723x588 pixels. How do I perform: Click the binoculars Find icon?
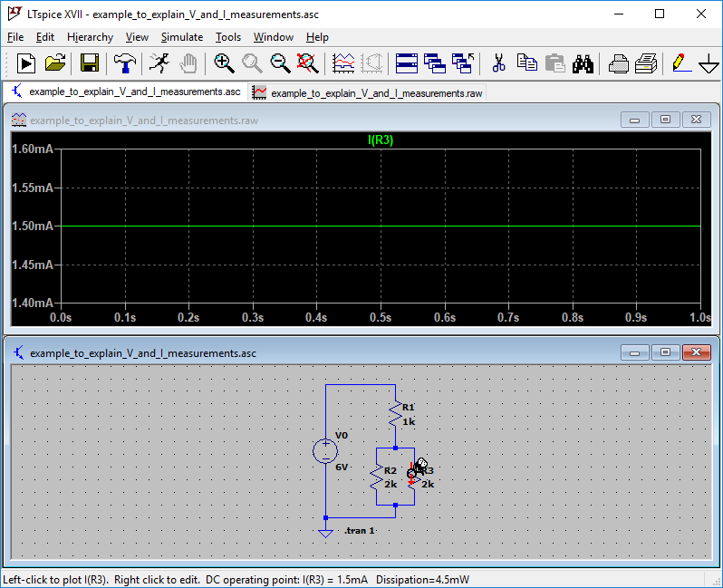coord(583,63)
